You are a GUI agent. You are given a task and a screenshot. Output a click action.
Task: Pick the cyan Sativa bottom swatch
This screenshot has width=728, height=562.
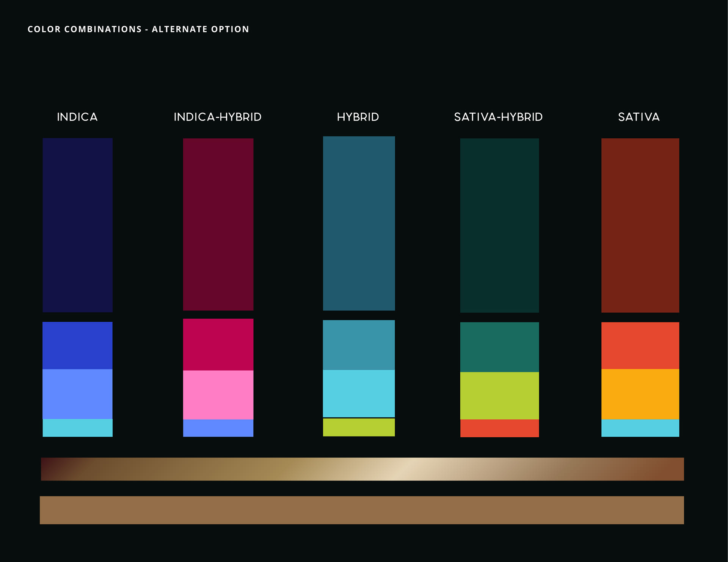click(640, 428)
